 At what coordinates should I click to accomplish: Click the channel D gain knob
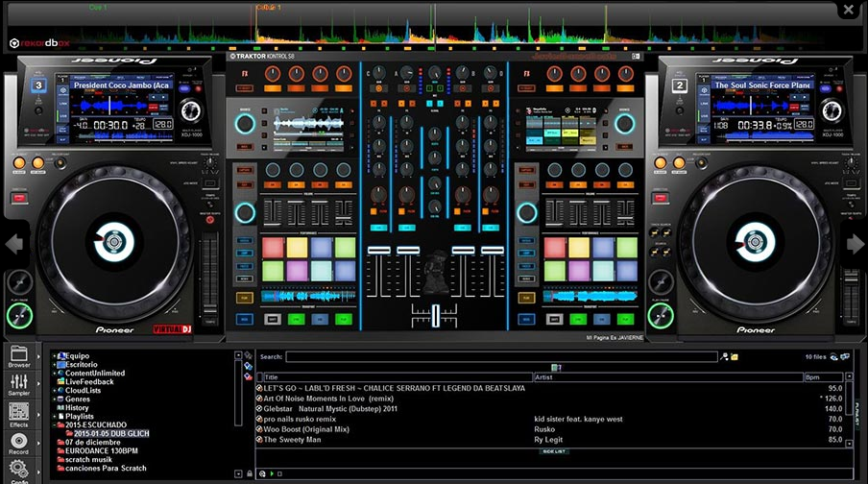coord(491,73)
